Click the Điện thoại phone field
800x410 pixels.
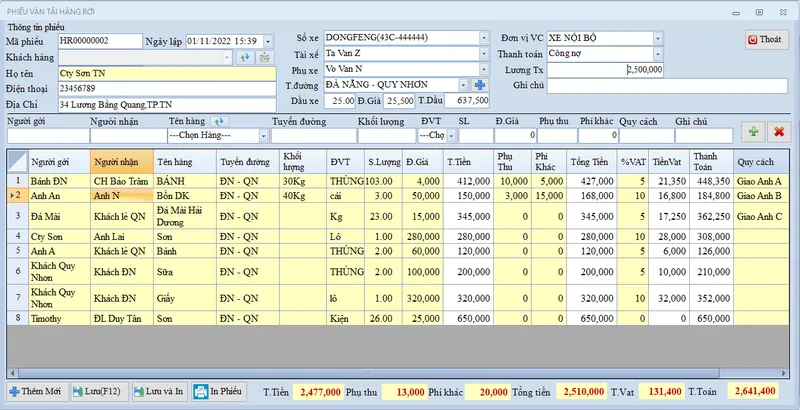click(x=167, y=89)
